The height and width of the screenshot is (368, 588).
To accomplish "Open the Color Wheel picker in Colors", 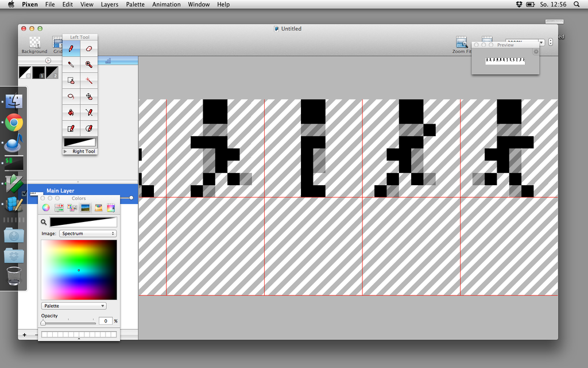I will tap(46, 208).
